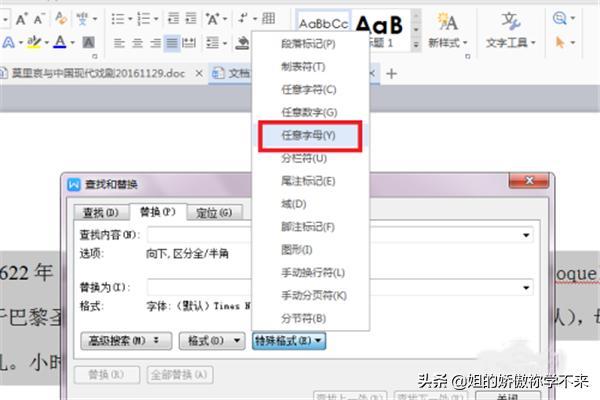Choose 脚注标记(F) menu entry

coord(310,227)
